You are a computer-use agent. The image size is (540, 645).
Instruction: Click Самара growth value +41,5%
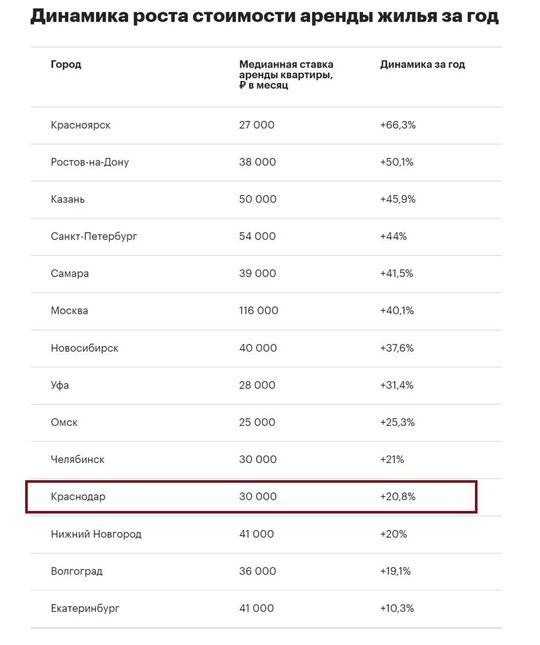coord(396,273)
